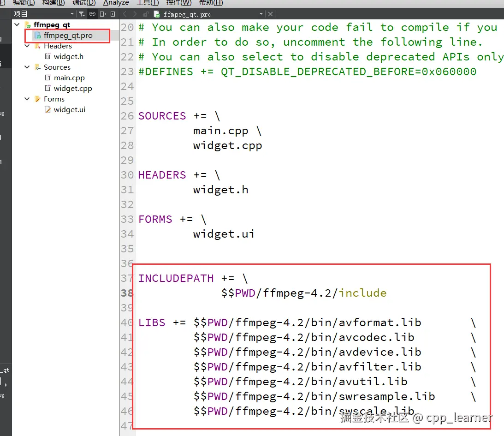
Task: Click on the HEADERS keyword in editor
Action: pyautogui.click(x=162, y=175)
